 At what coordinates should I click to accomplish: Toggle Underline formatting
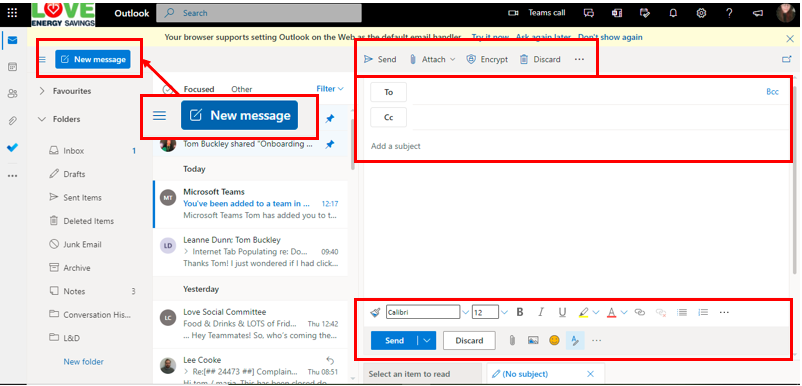point(562,312)
